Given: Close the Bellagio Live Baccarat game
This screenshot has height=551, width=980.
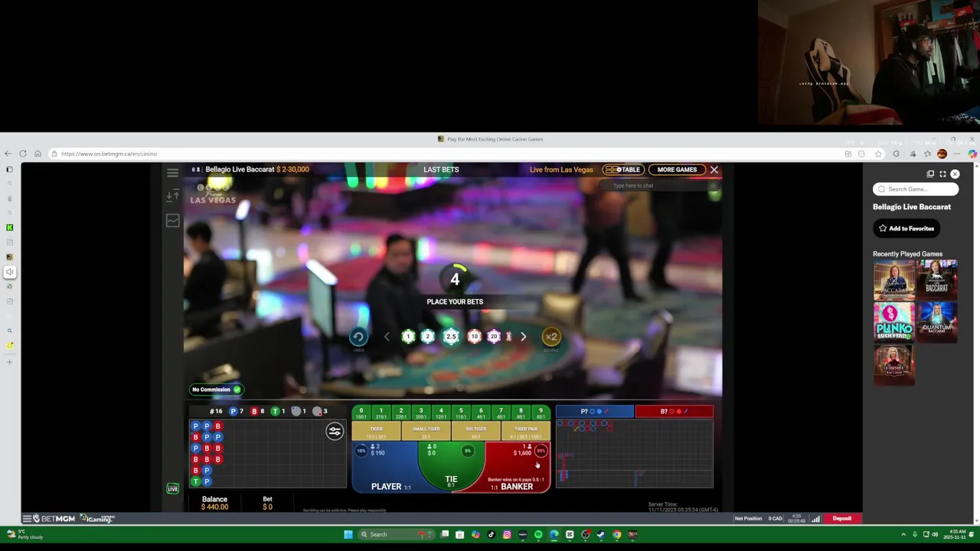Looking at the screenshot, I should 714,170.
